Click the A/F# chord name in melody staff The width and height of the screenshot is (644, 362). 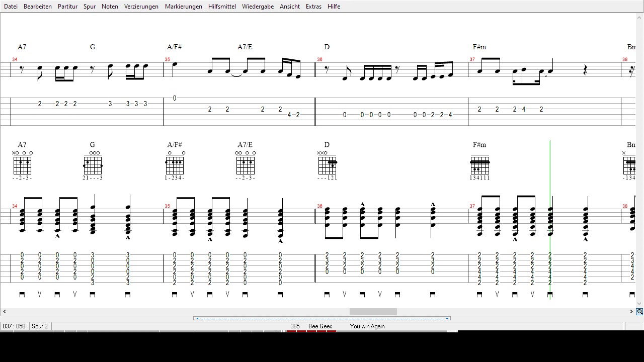pyautogui.click(x=175, y=47)
